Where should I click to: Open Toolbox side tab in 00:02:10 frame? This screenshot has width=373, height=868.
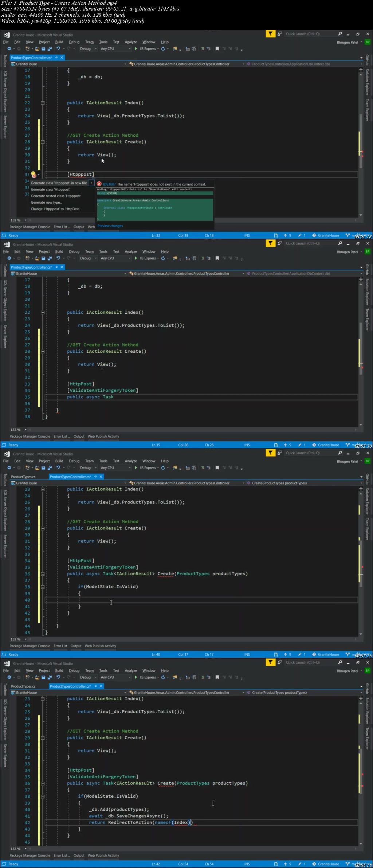[5, 270]
